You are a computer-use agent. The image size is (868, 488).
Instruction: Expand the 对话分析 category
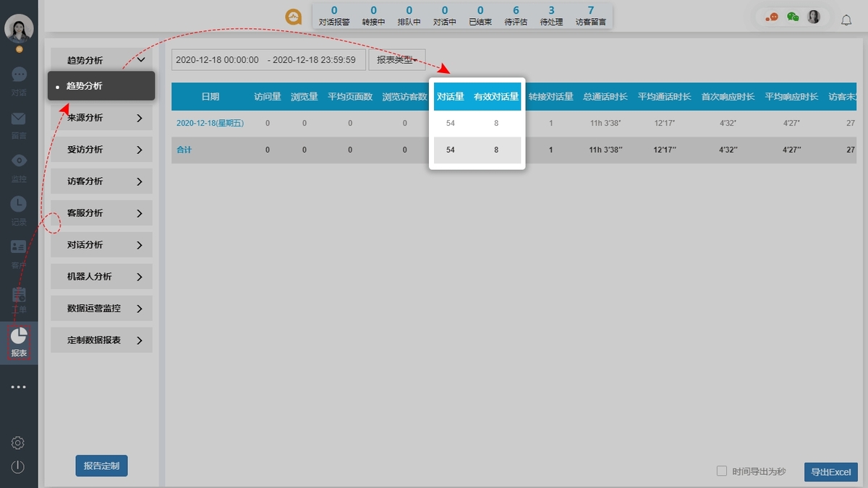coord(101,245)
